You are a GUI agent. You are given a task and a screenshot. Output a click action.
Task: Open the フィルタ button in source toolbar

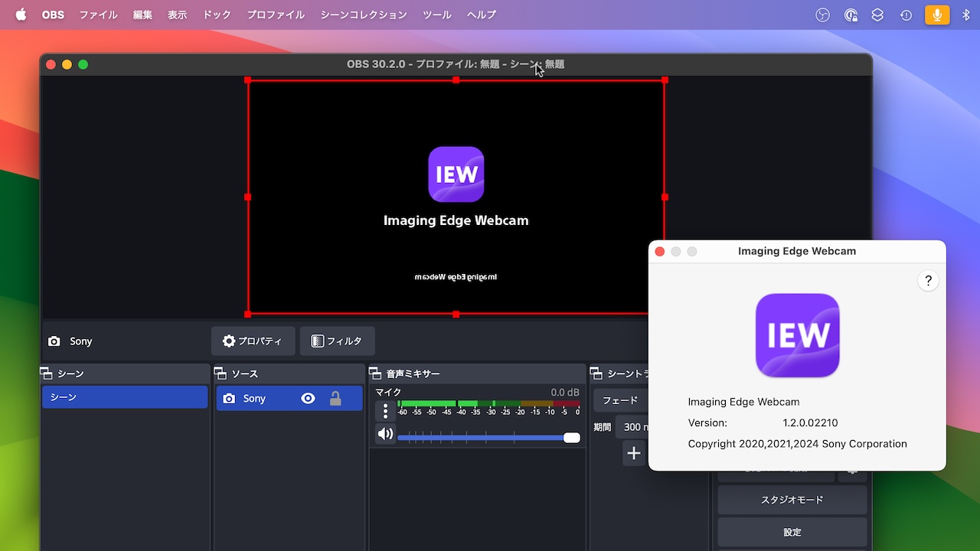[337, 341]
